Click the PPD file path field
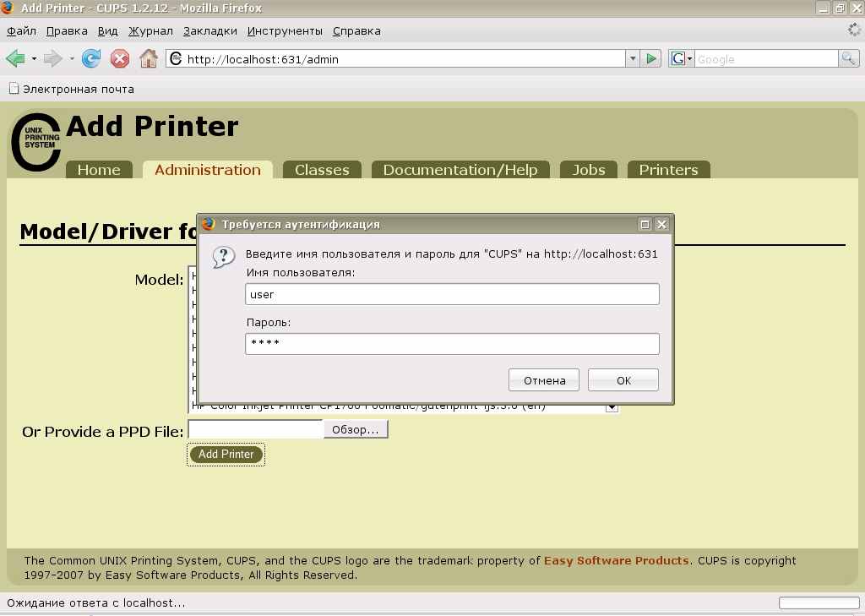Viewport: 865px width, 616px height. (x=255, y=429)
